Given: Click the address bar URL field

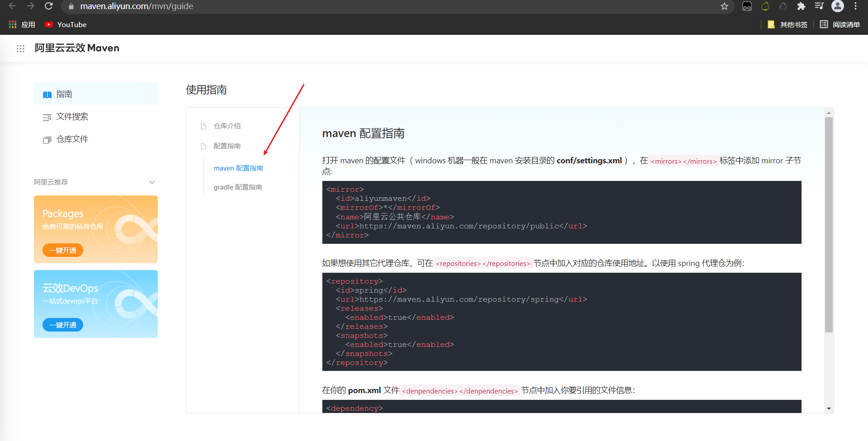Looking at the screenshot, I should (181, 6).
